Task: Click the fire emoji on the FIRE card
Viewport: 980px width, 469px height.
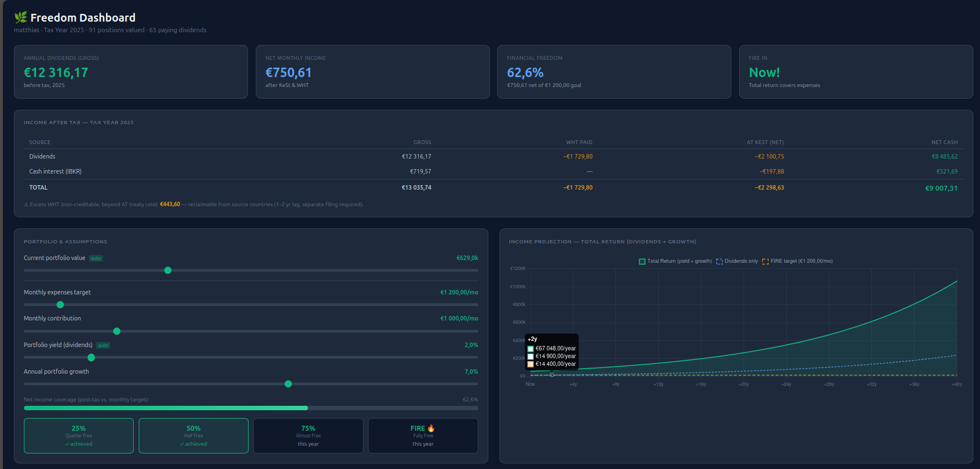Action: tap(431, 429)
